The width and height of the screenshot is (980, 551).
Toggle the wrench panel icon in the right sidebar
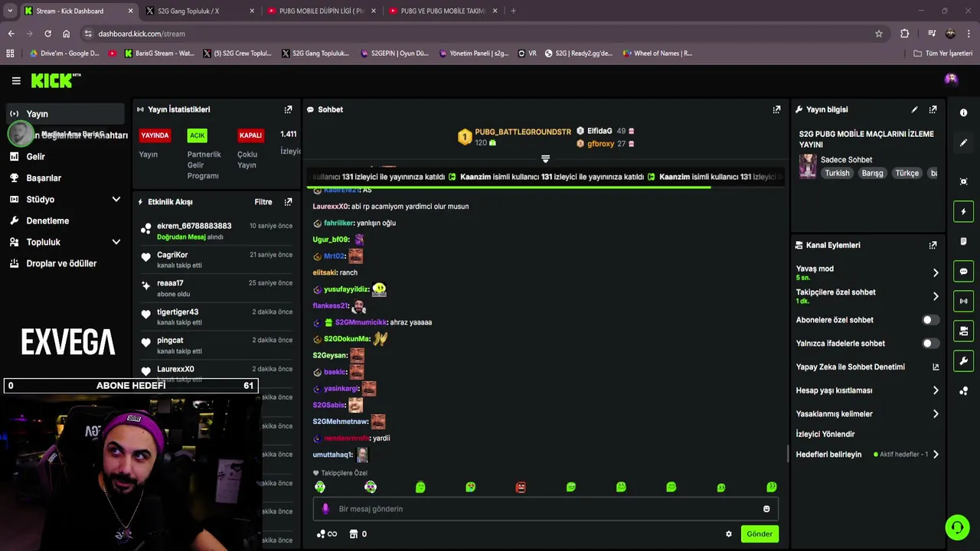pyautogui.click(x=963, y=361)
